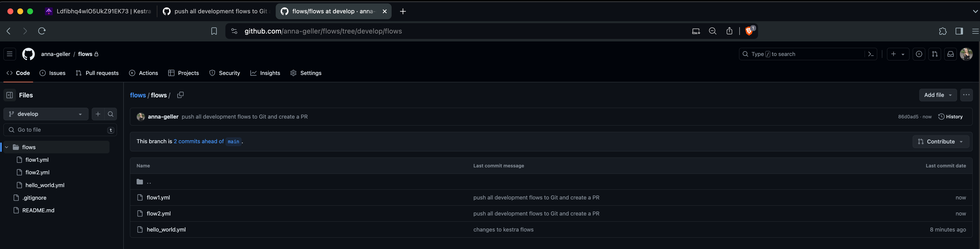Click the History button
Screen dimensions: 980x249
tap(950, 117)
